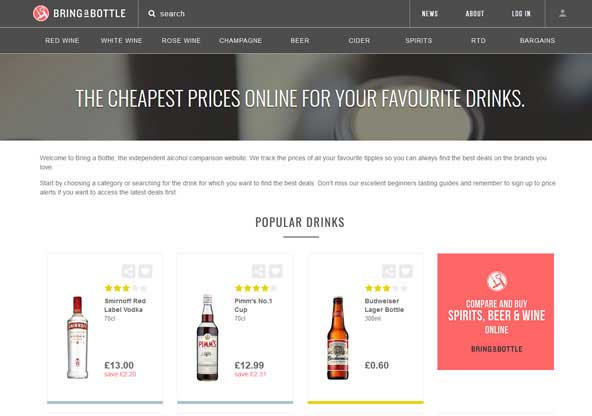This screenshot has width=592, height=416.
Task: Open the user account profile icon
Action: pyautogui.click(x=563, y=14)
